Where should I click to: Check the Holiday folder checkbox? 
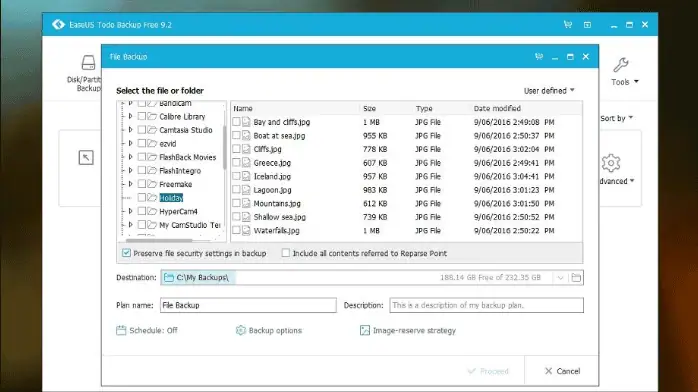[142, 197]
